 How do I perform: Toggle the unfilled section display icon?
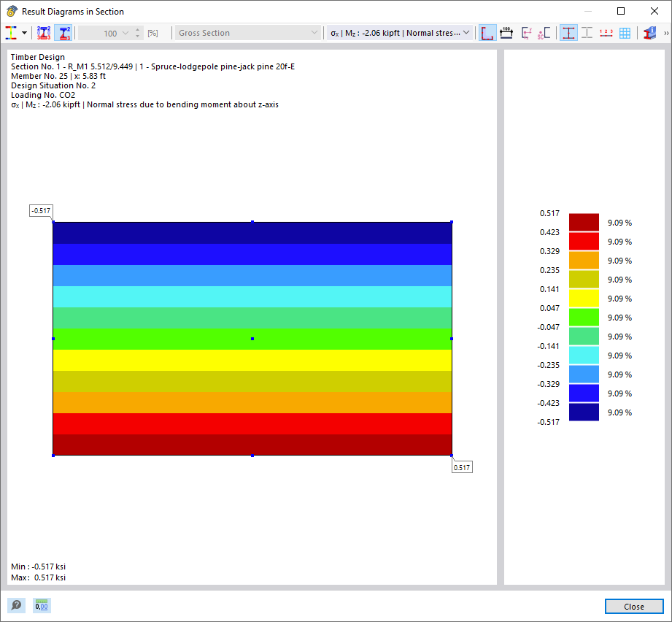(x=588, y=32)
